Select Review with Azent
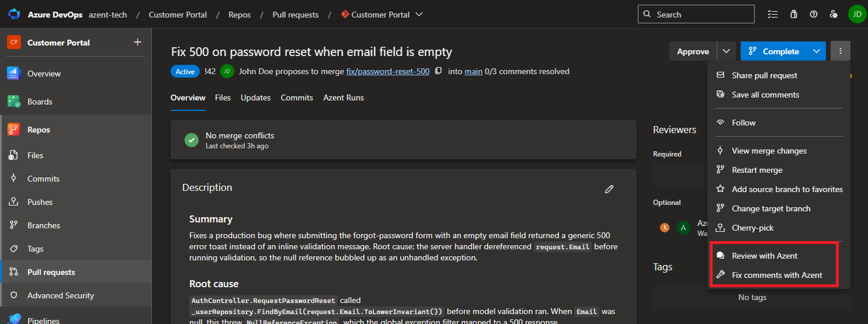This screenshot has width=868, height=324. 779,256
